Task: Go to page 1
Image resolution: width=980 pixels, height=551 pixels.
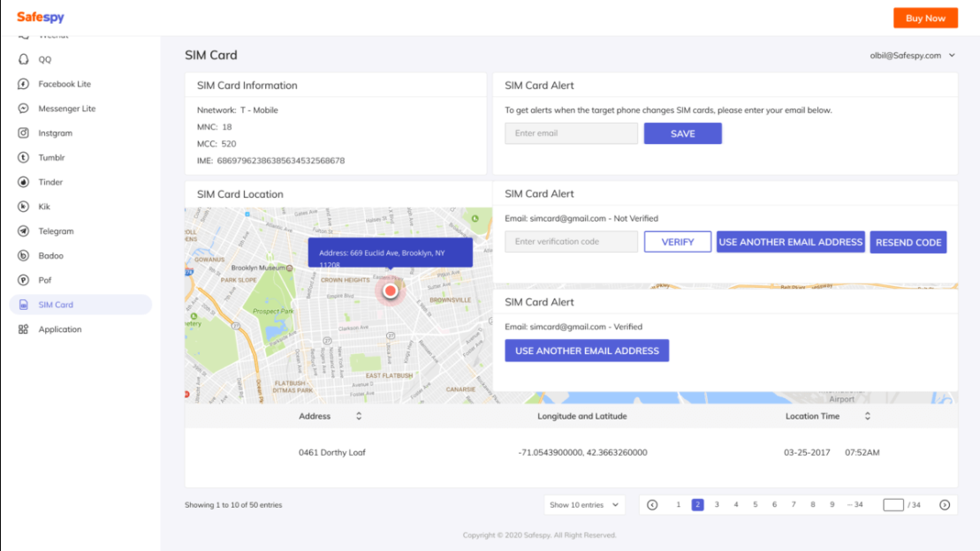Action: (678, 505)
